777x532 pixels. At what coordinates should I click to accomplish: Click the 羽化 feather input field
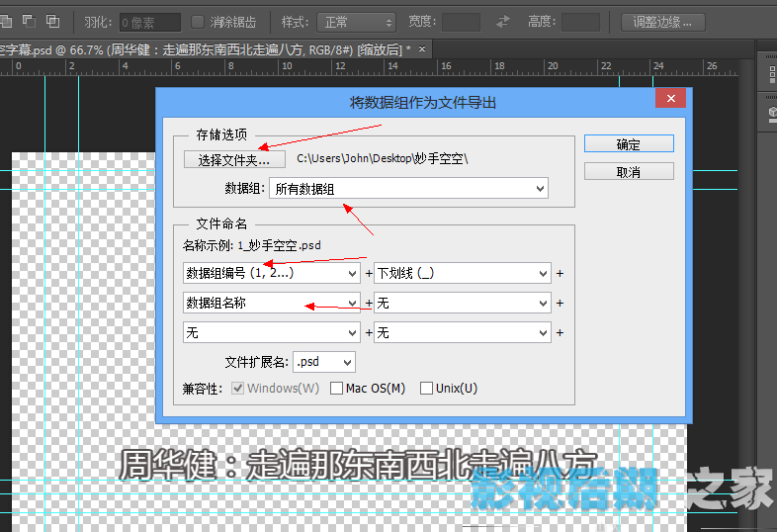point(149,21)
